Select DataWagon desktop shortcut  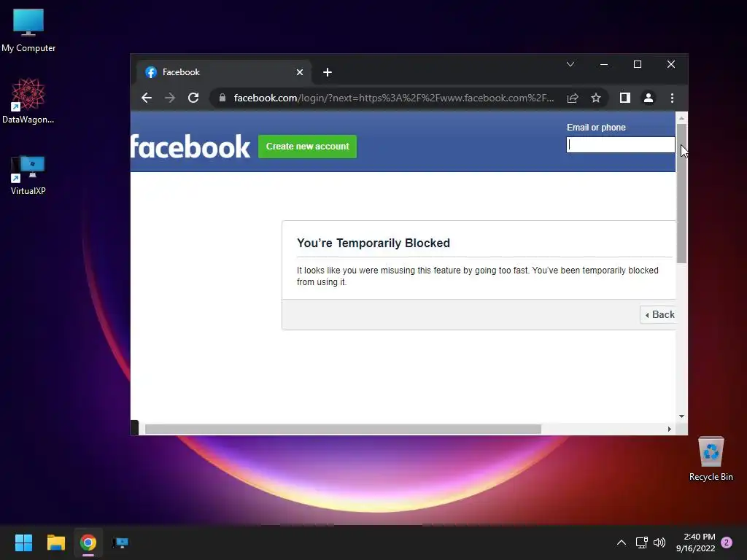click(28, 101)
